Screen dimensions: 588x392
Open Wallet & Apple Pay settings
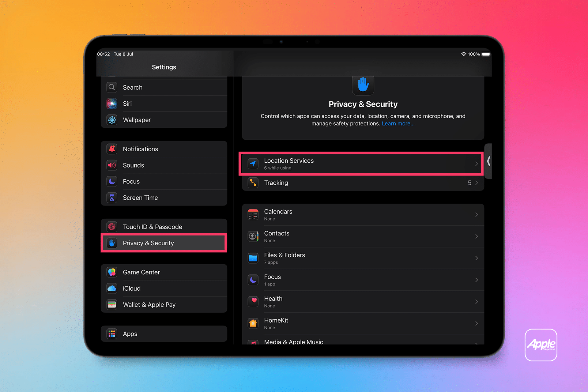coord(164,304)
